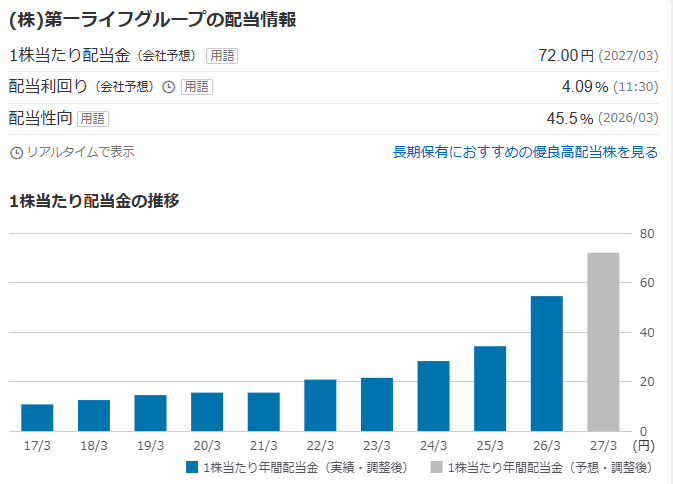Open 用語 glossary for 配当性向

tap(93, 119)
